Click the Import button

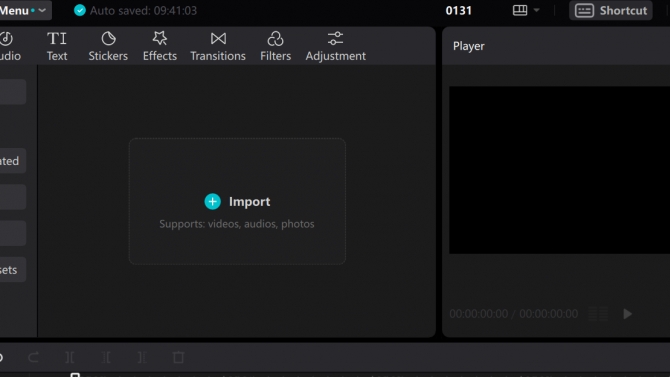pyautogui.click(x=237, y=201)
